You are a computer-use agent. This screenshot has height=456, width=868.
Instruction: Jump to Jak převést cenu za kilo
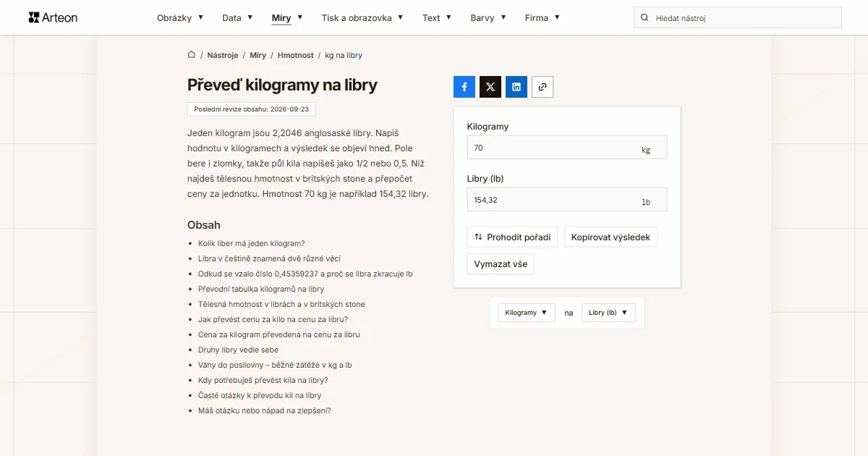click(273, 319)
